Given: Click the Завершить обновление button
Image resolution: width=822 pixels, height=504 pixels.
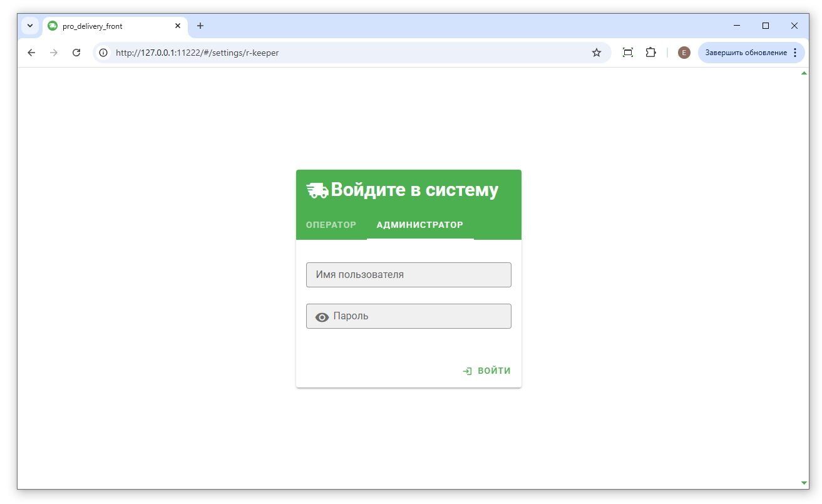Looking at the screenshot, I should coord(745,53).
